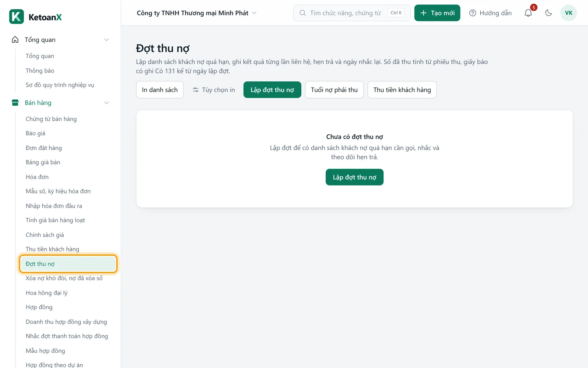Click the KetoanX logo icon
The height and width of the screenshot is (368, 588).
(x=17, y=17)
